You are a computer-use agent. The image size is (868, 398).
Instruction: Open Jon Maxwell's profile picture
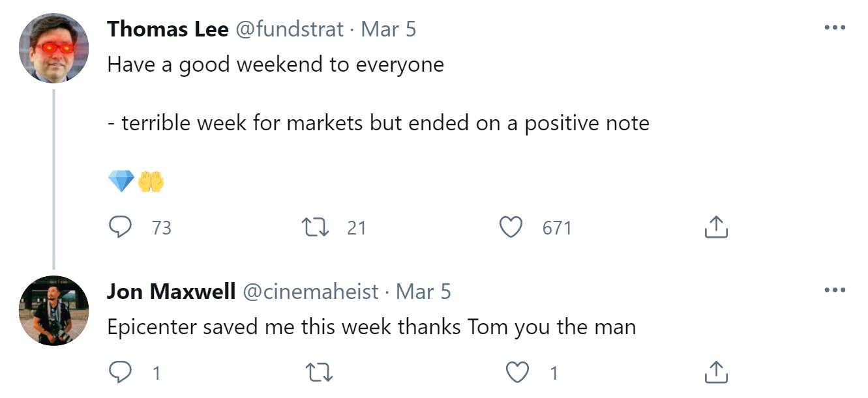point(53,310)
